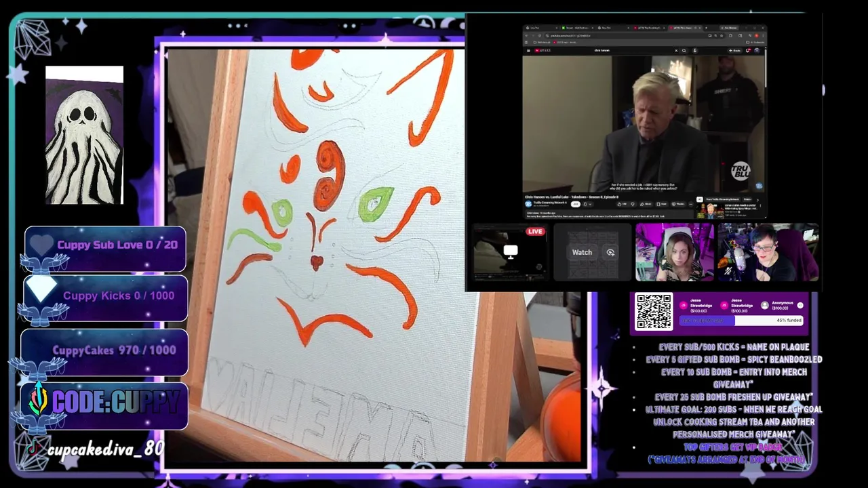Go back with the browser back arrow
Image resolution: width=868 pixels, height=488 pixels.
[x=526, y=36]
